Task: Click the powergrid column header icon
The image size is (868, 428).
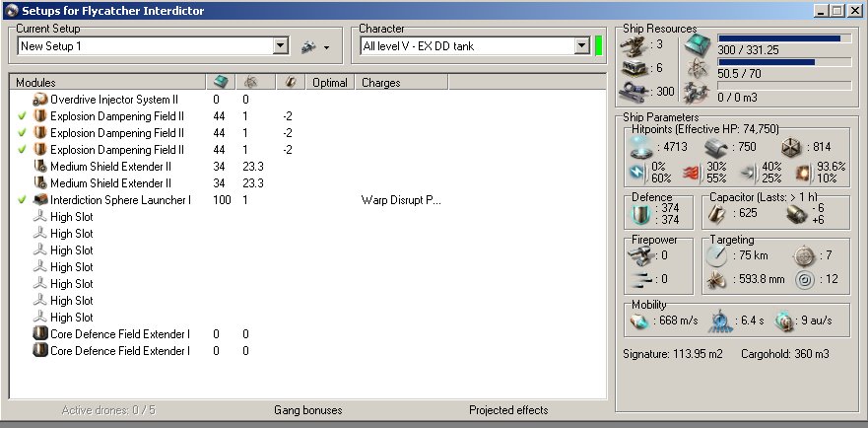Action: click(251, 83)
